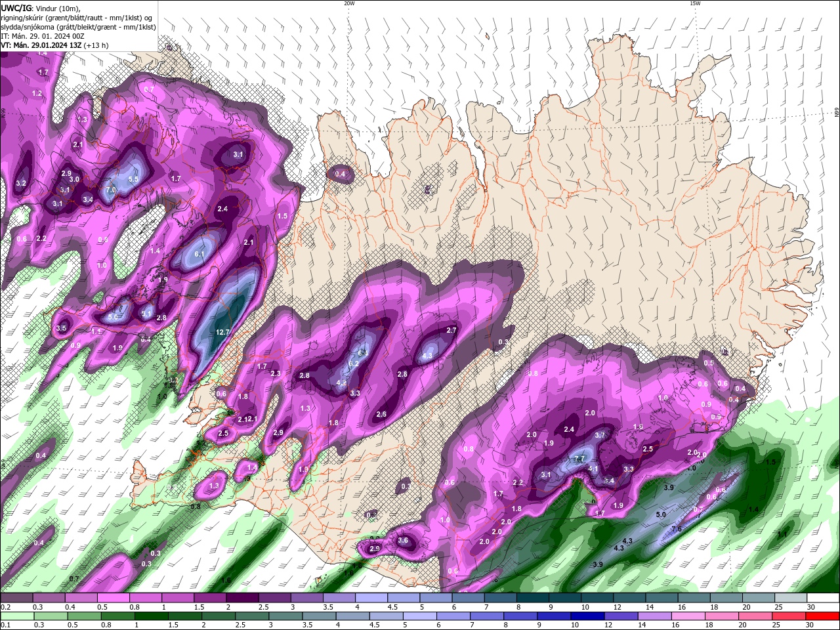
Task: Pick upper legend swatch between 2 and 2.5
Action: [243, 598]
